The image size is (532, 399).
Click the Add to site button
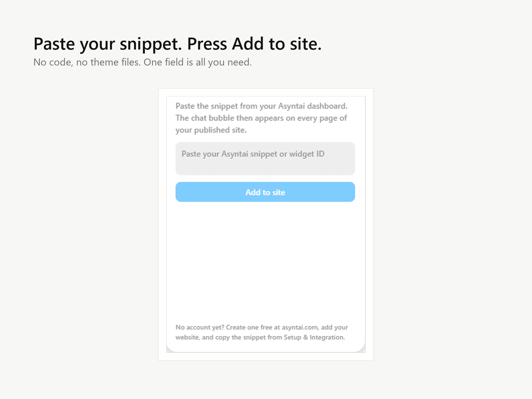pyautogui.click(x=265, y=192)
